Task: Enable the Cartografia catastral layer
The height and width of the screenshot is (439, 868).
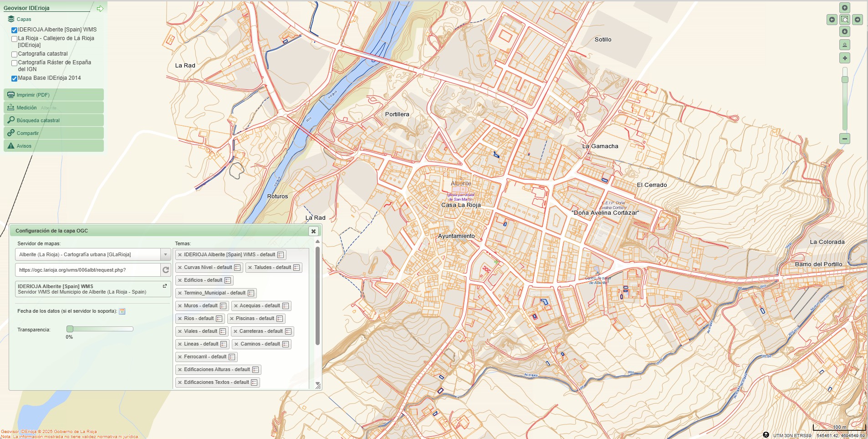Action: coord(14,53)
